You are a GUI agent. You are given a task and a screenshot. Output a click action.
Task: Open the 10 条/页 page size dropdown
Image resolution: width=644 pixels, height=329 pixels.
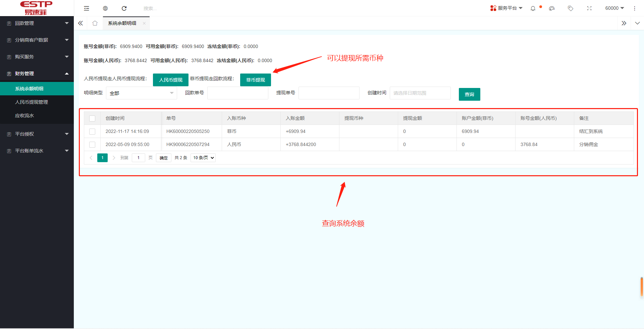click(203, 157)
